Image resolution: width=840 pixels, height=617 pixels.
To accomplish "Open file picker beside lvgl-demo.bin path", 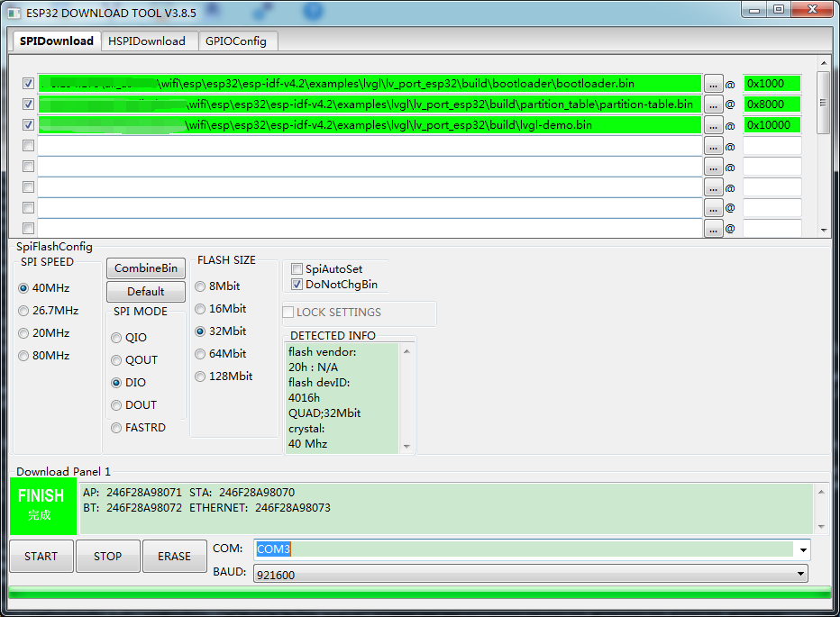I will 713,124.
